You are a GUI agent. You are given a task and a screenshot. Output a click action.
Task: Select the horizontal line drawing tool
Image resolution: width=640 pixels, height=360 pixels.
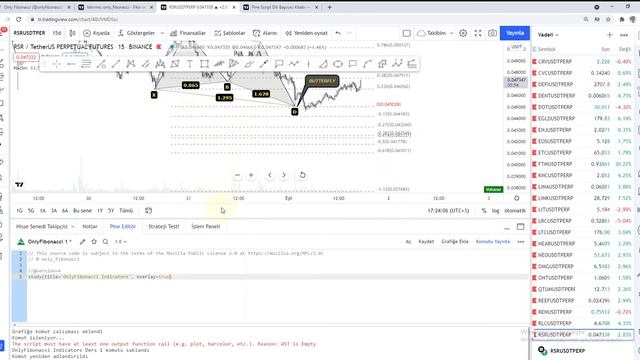[71, 64]
